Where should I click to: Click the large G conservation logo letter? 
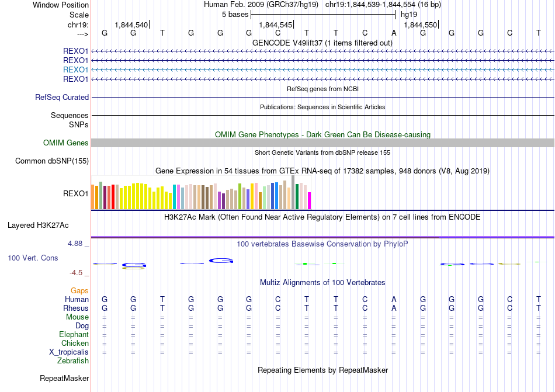[x=221, y=261]
